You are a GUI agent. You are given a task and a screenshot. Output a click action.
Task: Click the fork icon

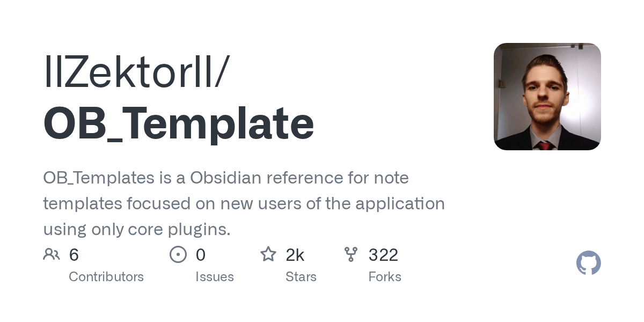click(351, 254)
